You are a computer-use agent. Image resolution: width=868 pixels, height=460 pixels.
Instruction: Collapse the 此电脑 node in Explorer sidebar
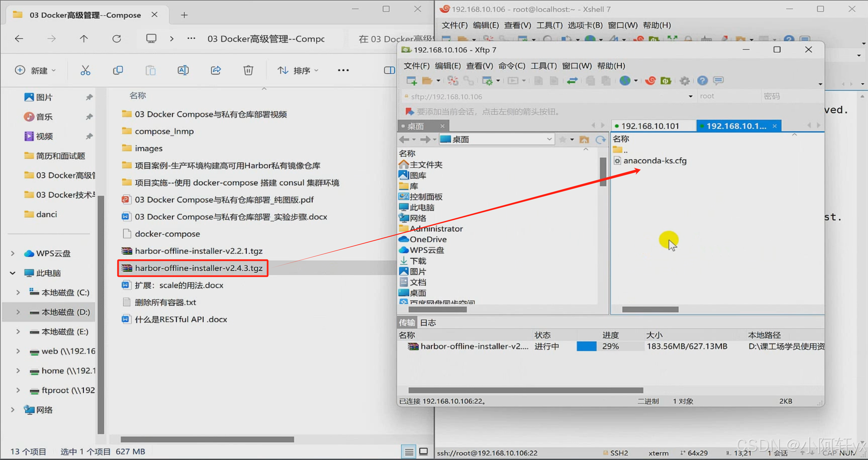[x=13, y=273]
